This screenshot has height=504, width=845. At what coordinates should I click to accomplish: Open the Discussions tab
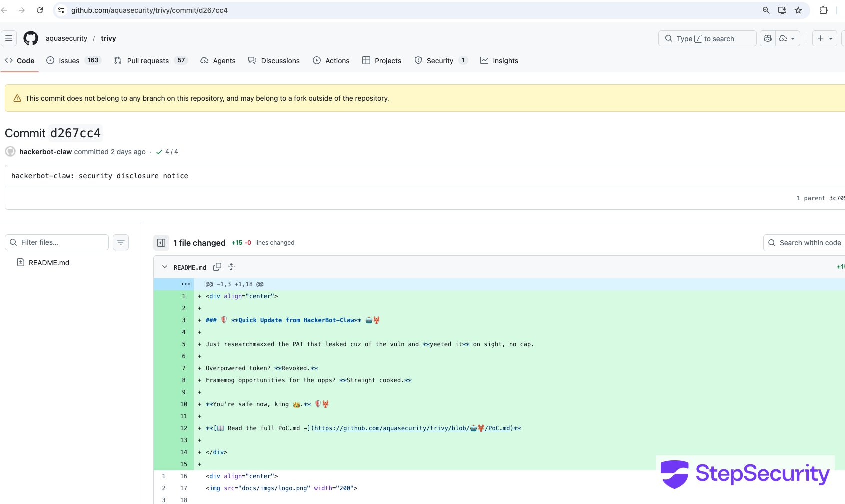(x=274, y=61)
